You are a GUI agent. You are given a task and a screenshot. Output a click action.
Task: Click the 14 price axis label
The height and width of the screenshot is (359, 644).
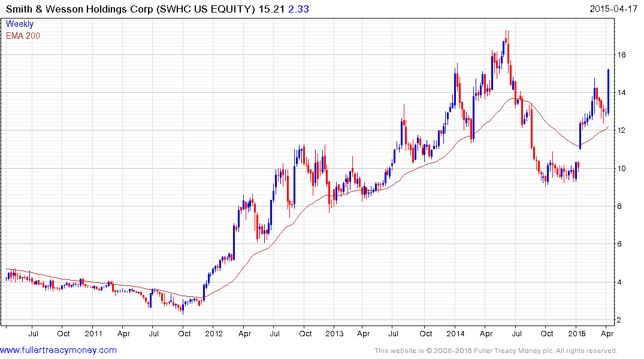point(621,93)
